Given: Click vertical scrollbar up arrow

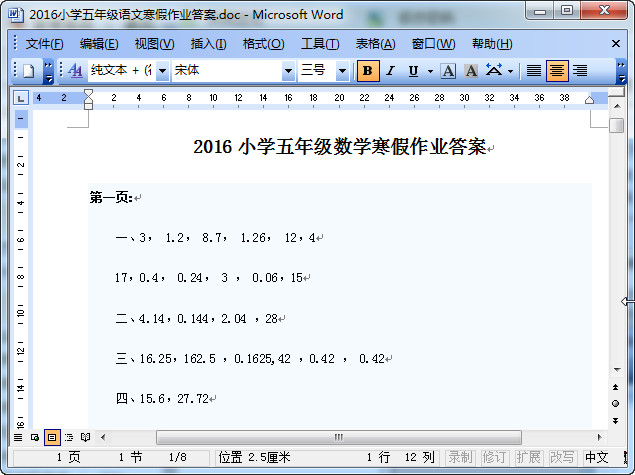Looking at the screenshot, I should (x=617, y=106).
